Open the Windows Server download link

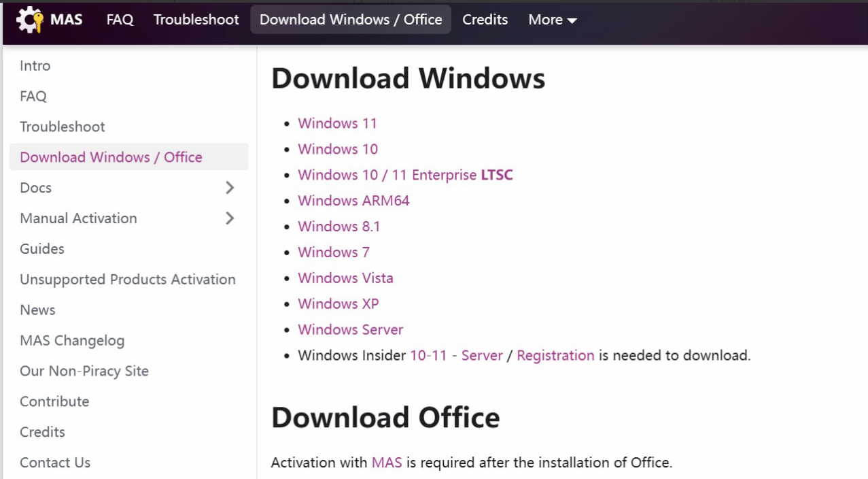[350, 329]
